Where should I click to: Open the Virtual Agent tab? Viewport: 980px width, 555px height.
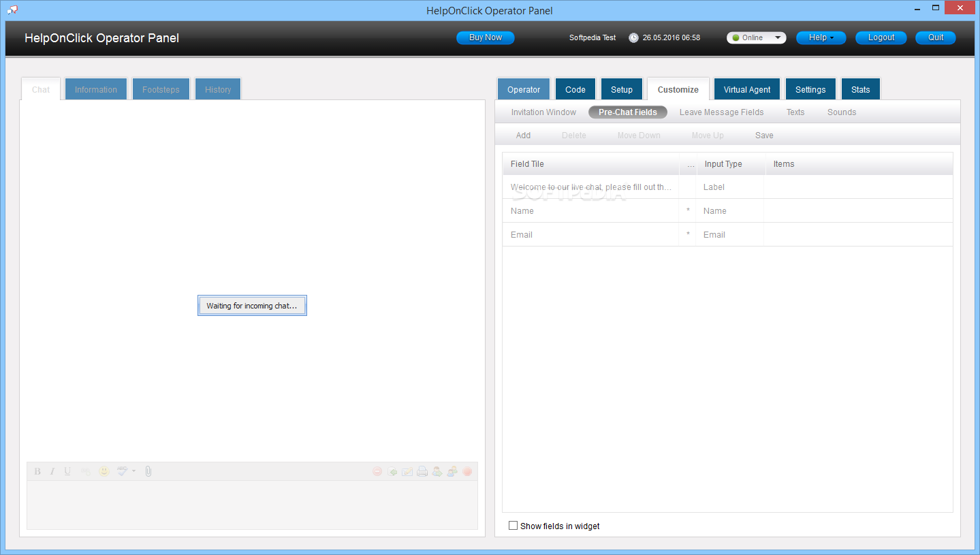pyautogui.click(x=747, y=89)
